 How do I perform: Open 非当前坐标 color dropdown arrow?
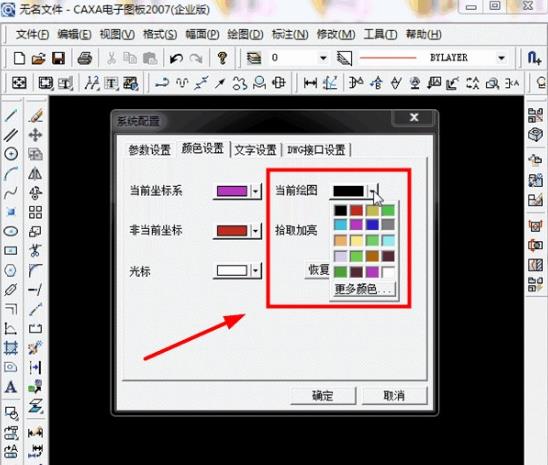(255, 231)
